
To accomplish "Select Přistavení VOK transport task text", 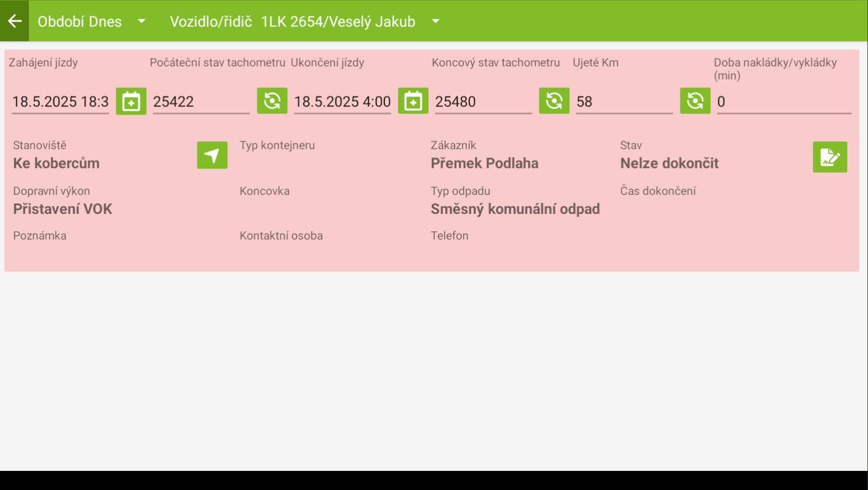I will (63, 209).
